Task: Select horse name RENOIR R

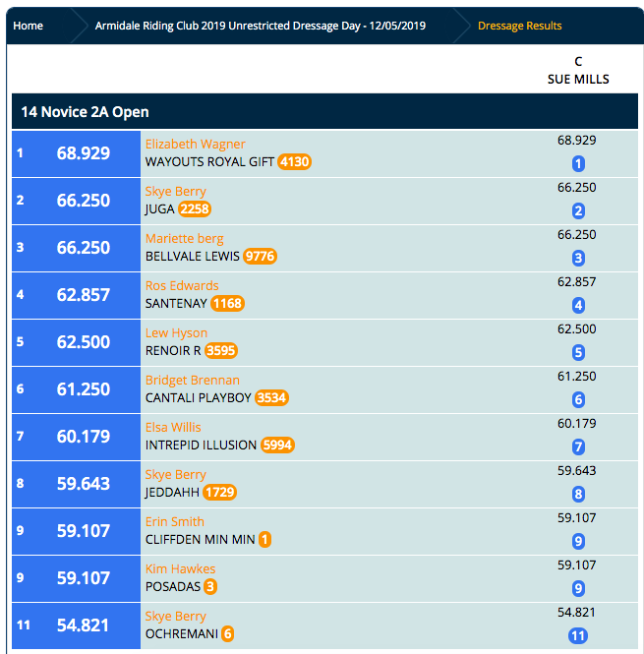Action: pos(173,350)
